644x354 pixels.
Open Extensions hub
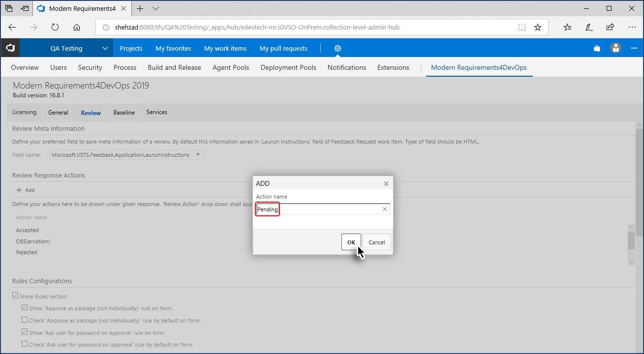(393, 67)
